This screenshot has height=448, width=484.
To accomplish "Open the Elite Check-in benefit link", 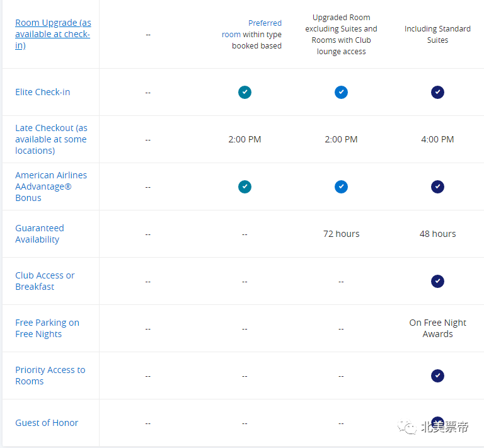I will [42, 92].
